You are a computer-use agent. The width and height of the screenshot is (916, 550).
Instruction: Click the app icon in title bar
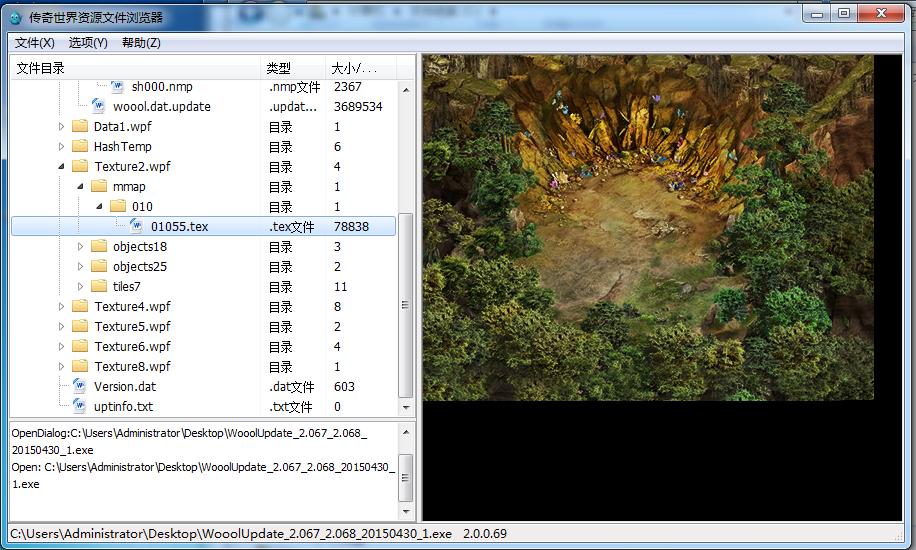coord(16,18)
